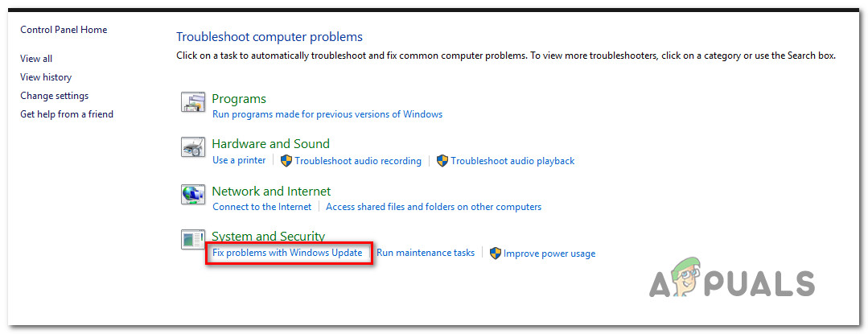The width and height of the screenshot is (868, 334).
Task: Run programs made for previous Windows versions
Action: (x=327, y=114)
